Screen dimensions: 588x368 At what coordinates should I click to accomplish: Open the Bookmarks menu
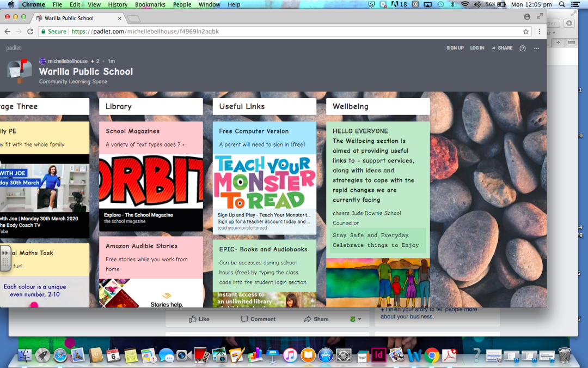(150, 4)
